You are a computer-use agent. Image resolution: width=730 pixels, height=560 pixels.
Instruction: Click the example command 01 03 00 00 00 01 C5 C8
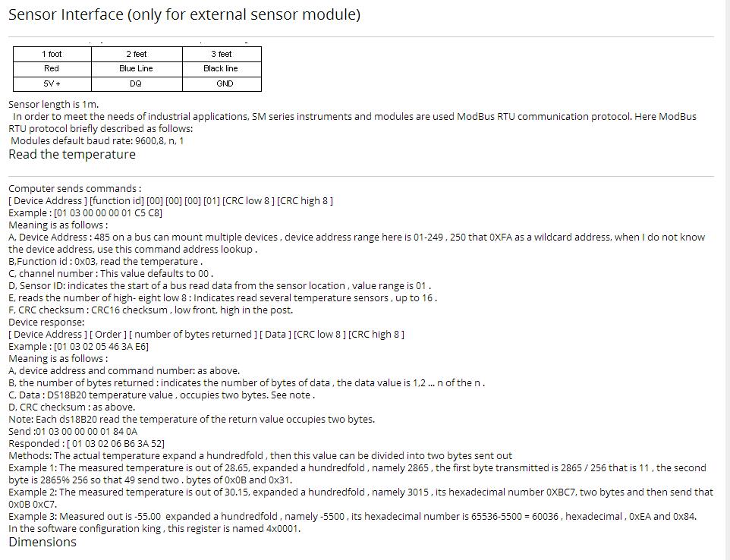tap(108, 213)
